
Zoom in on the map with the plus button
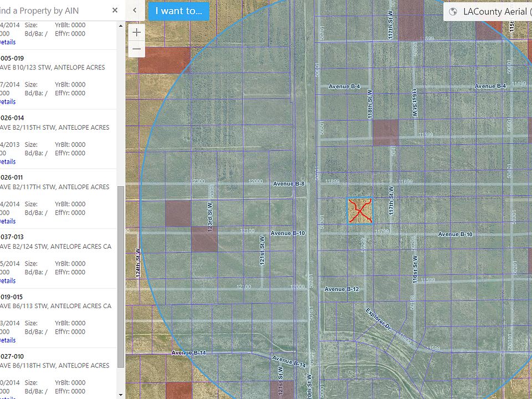point(137,33)
